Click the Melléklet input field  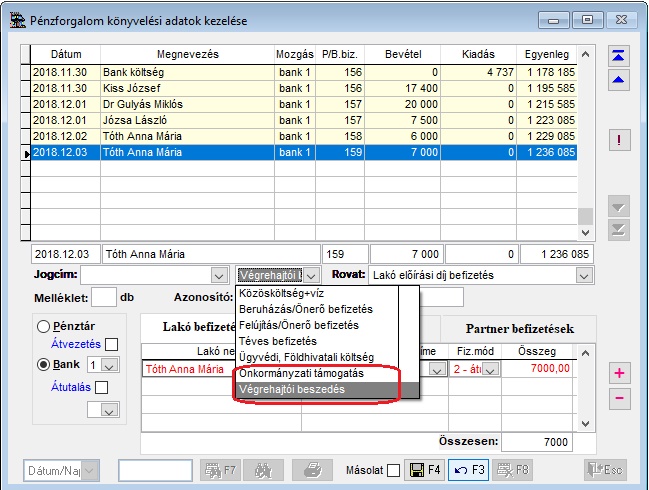[x=104, y=297]
